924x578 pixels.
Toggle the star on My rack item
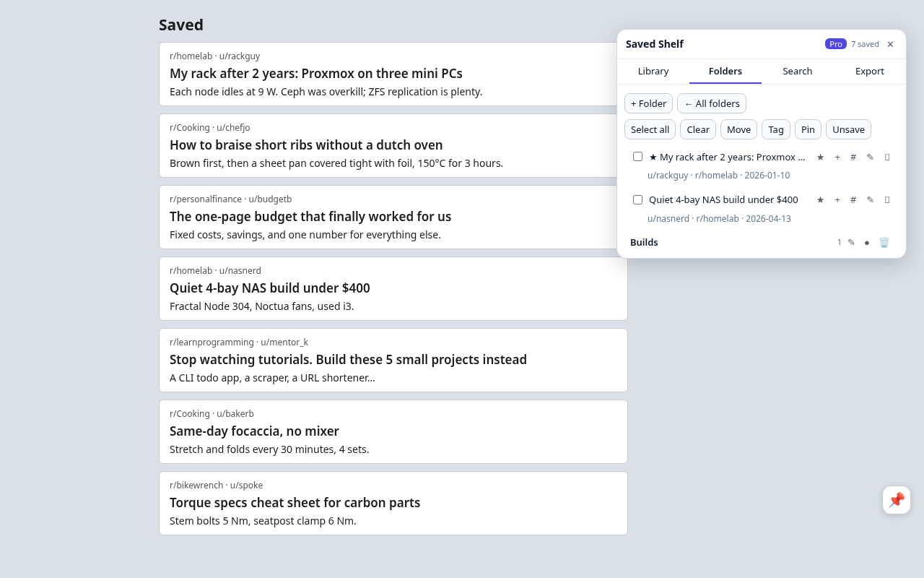click(x=820, y=158)
